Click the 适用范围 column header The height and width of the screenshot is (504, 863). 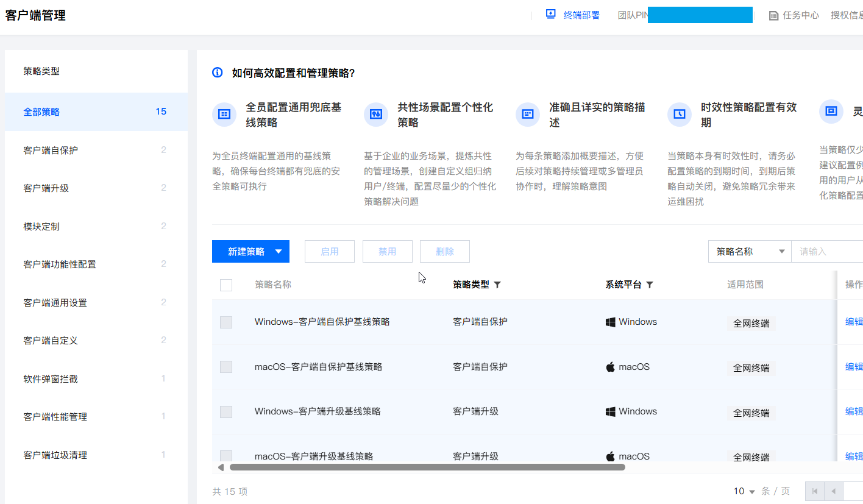point(745,285)
